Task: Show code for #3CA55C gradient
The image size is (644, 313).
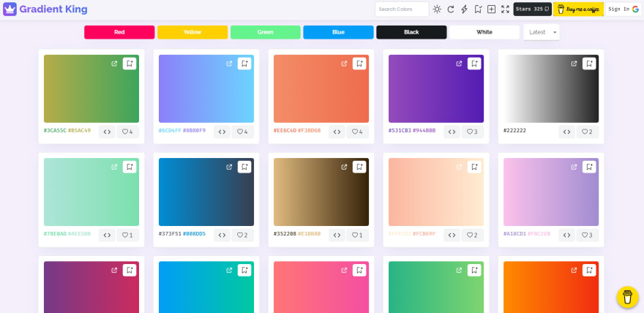Action: (107, 132)
